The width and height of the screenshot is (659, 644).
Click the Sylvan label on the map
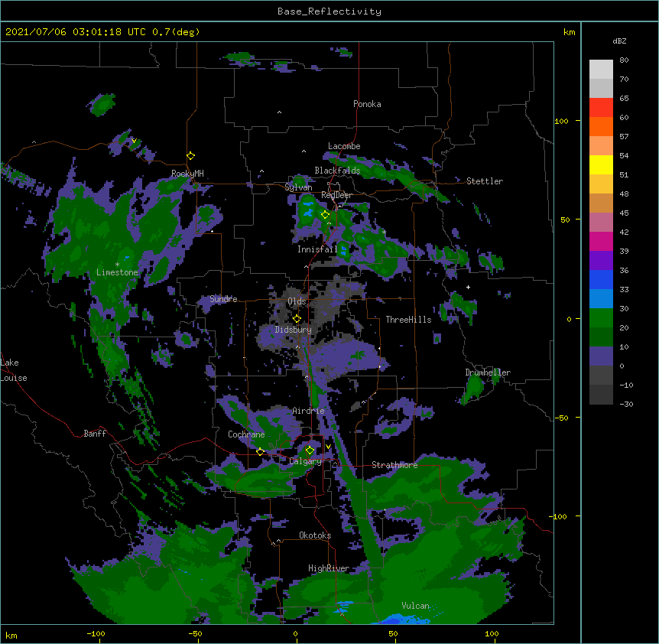pos(298,187)
